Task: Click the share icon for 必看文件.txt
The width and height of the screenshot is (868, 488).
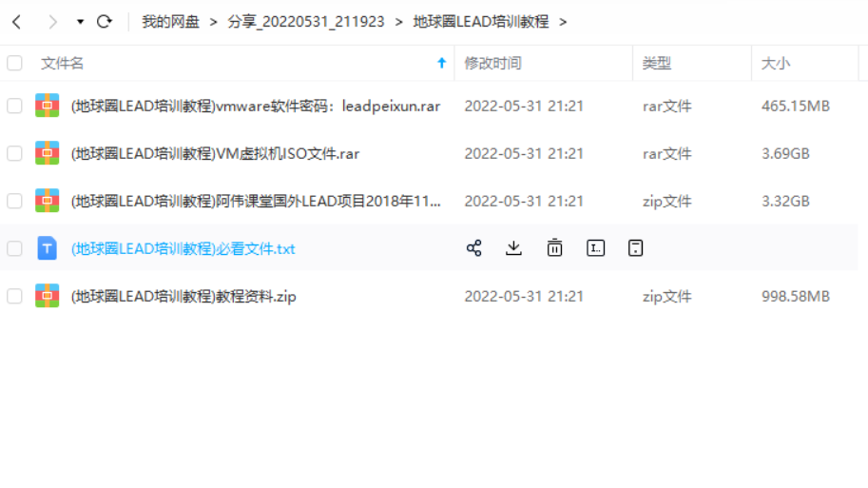Action: click(x=473, y=248)
